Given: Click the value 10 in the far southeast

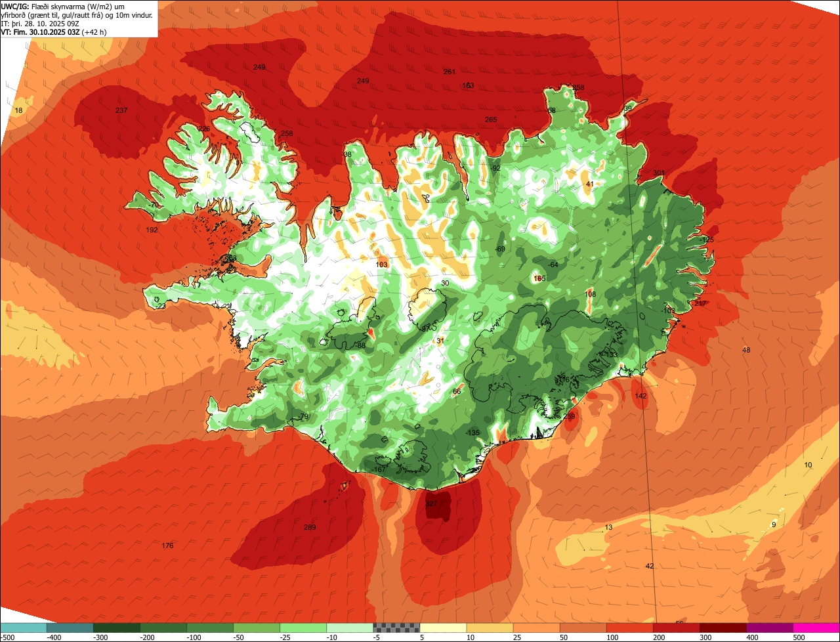Looking at the screenshot, I should point(808,465).
